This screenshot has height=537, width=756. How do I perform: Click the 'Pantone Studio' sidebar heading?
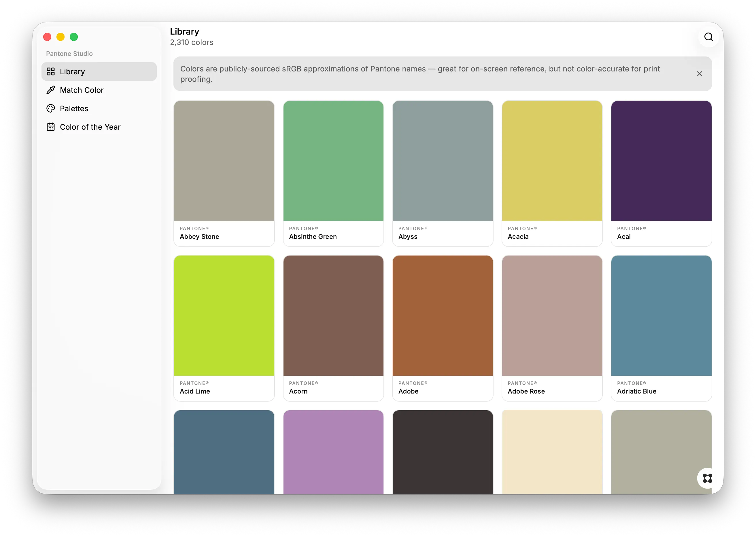click(69, 54)
